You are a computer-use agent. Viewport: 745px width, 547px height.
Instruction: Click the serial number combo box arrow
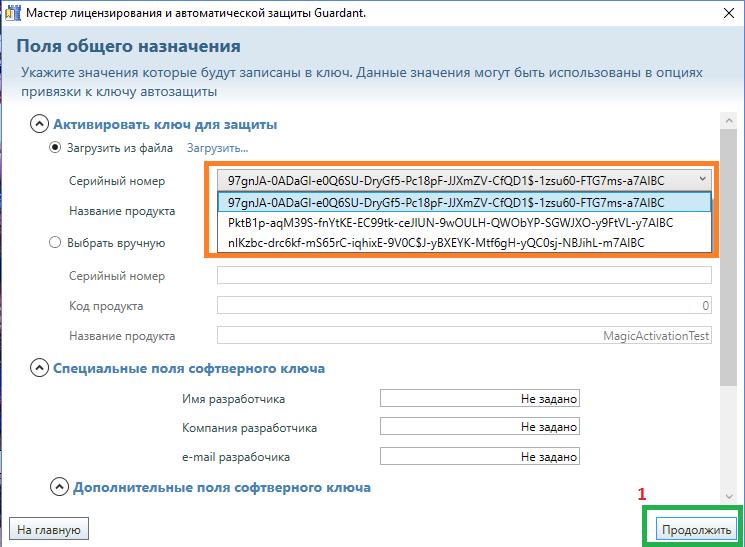pyautogui.click(x=701, y=178)
